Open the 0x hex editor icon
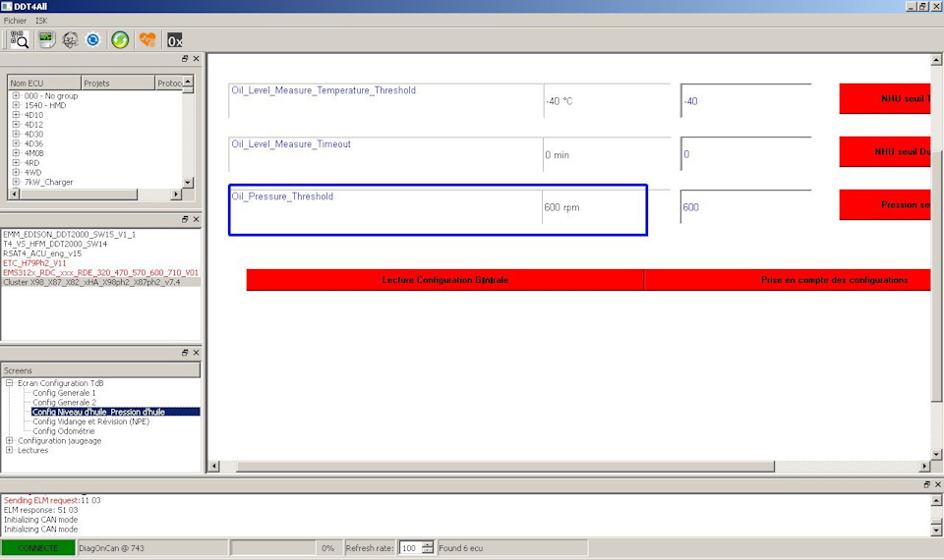Screen dimensions: 944x560 [175, 40]
